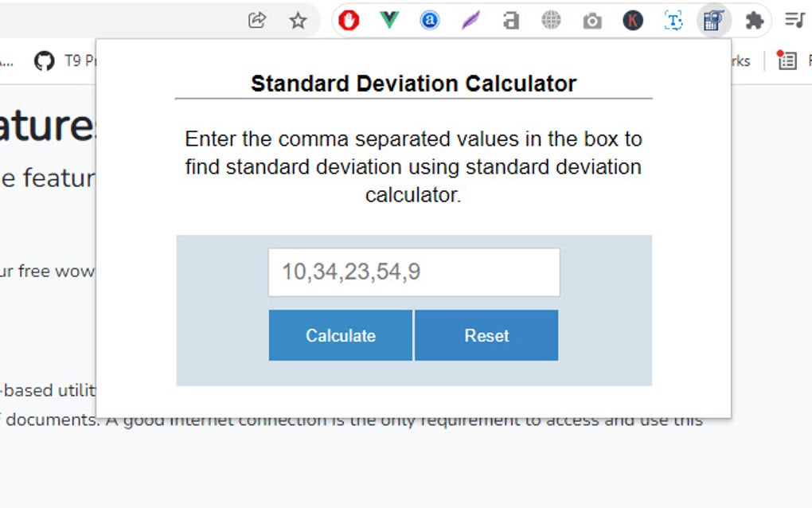Open the T9 bookmark entry
The image size is (812, 508).
76,61
